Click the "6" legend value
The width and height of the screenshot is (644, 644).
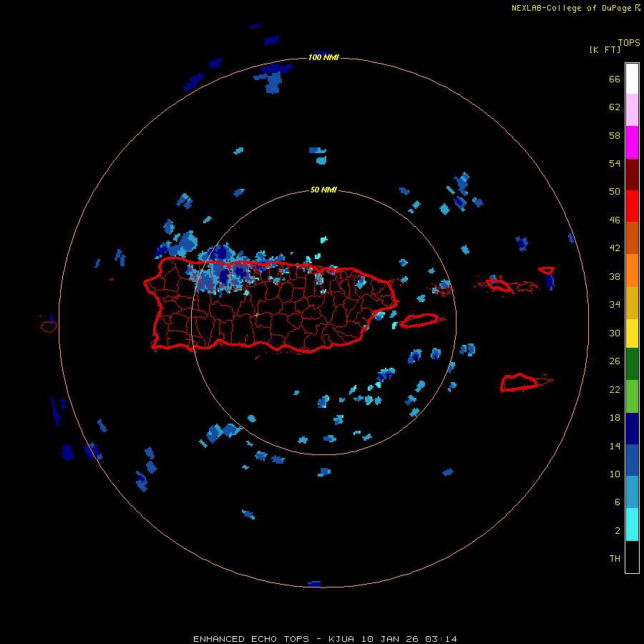618,502
